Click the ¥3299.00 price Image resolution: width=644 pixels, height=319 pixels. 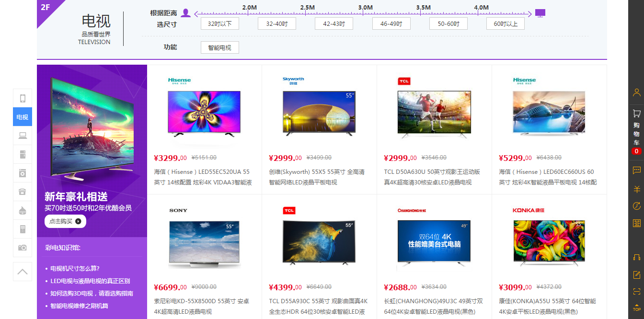pos(170,158)
